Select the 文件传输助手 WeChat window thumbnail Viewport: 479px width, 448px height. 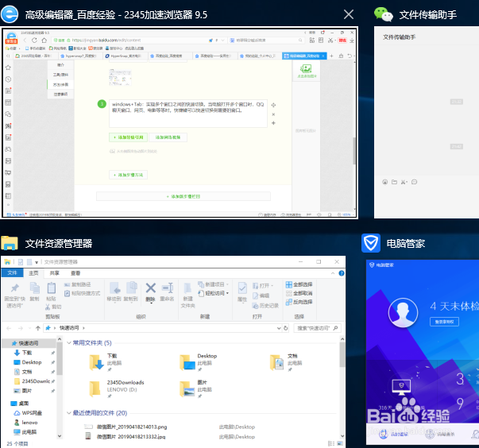pos(427,122)
